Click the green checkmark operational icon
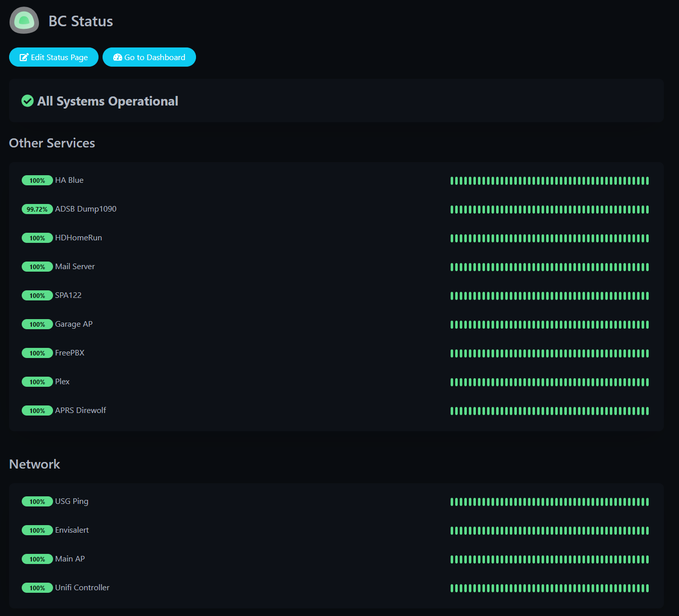 28,101
